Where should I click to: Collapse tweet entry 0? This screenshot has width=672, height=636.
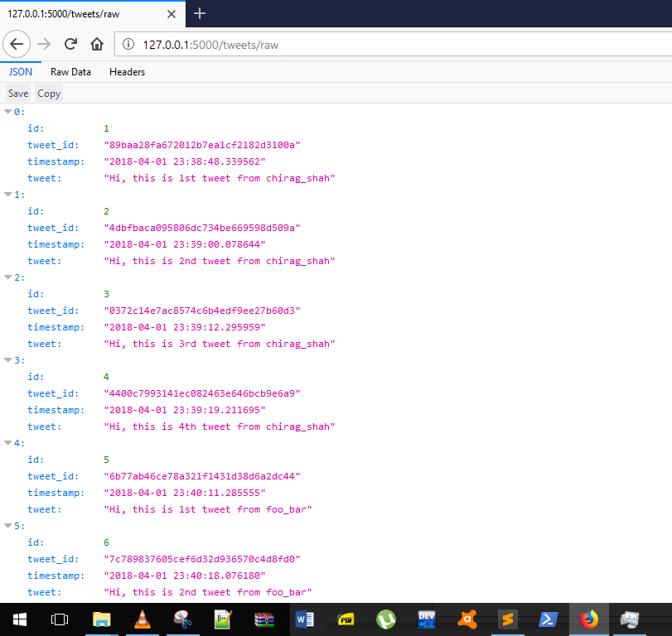pos(7,111)
